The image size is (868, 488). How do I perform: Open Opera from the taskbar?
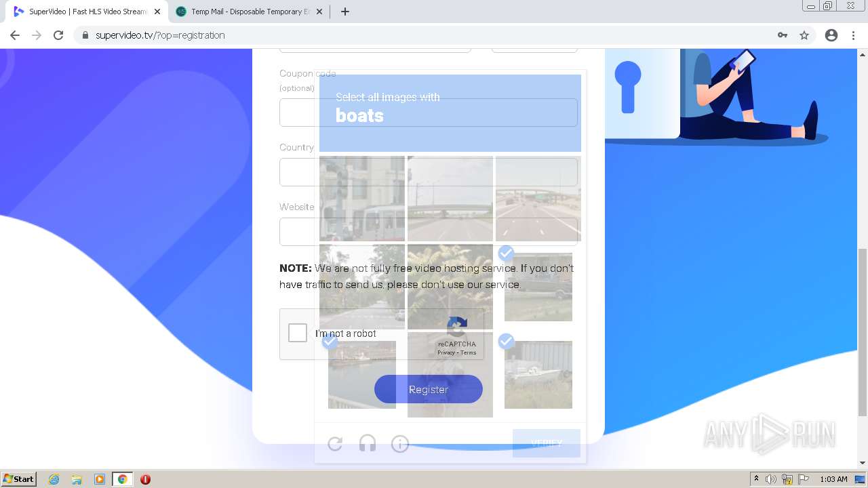(145, 479)
